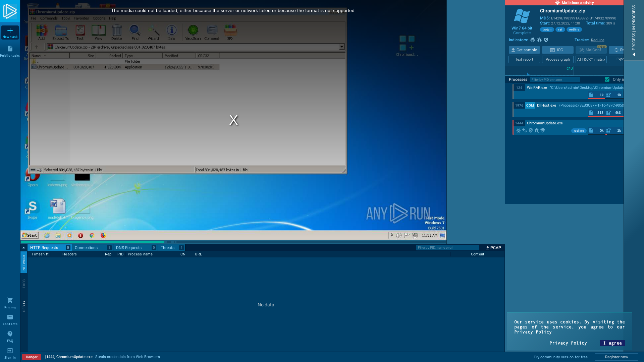Open File menu in WinRAR

[34, 18]
